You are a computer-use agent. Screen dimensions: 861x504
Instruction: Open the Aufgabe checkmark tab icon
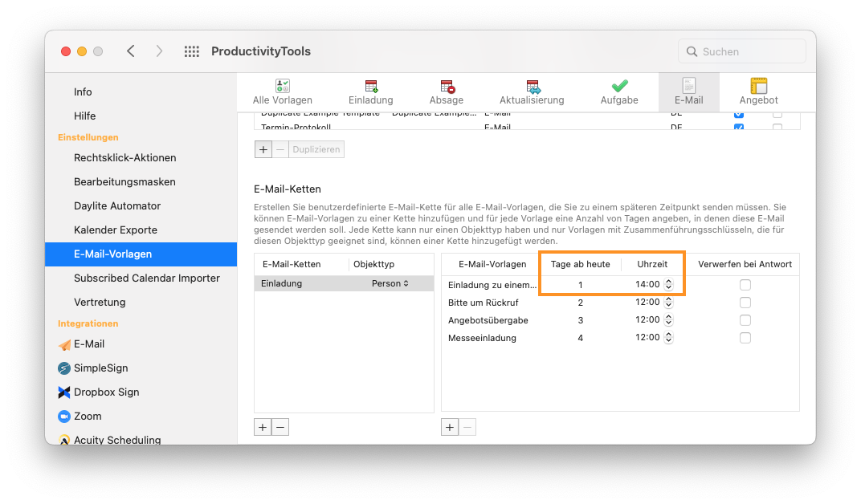coord(619,86)
